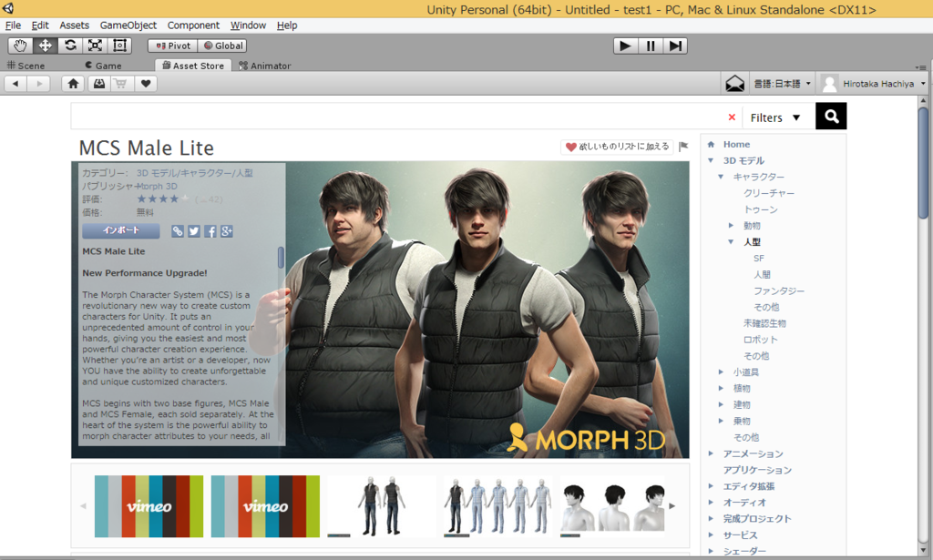Screen dimensions: 933x560
Task: Open the GameObject menu
Action: coord(128,25)
